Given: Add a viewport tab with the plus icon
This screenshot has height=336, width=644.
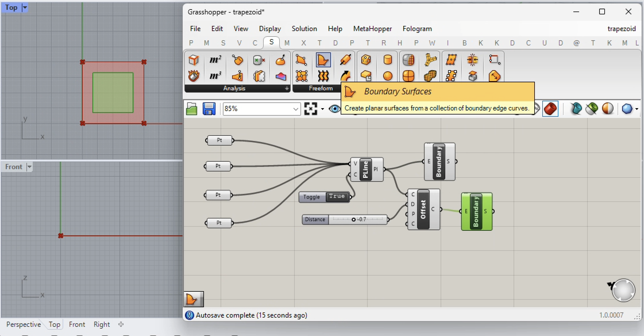Looking at the screenshot, I should coord(121,324).
